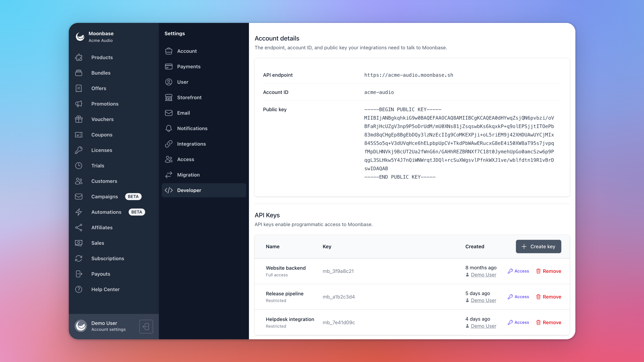Open the Coupons ticket icon
Screen dimensions: 644x362
point(79,135)
